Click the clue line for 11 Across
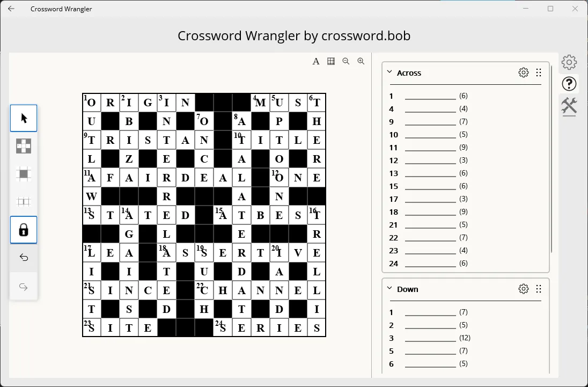588x387 pixels. pos(430,148)
